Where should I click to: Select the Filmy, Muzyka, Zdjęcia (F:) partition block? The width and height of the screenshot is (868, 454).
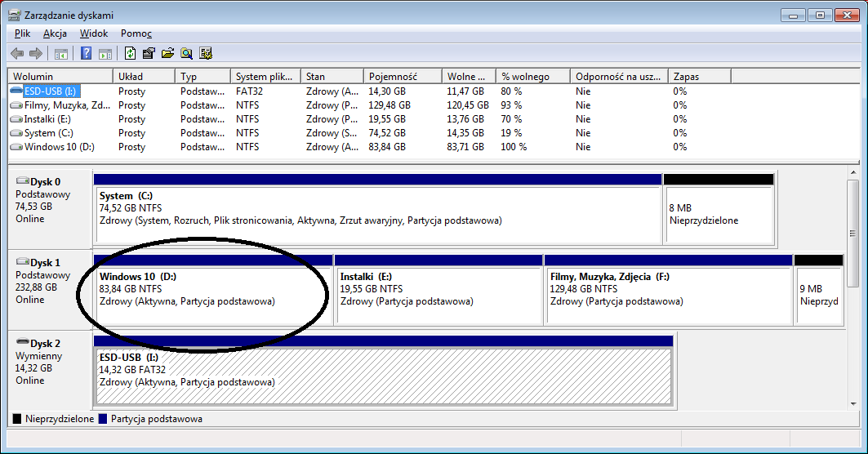tap(669, 295)
